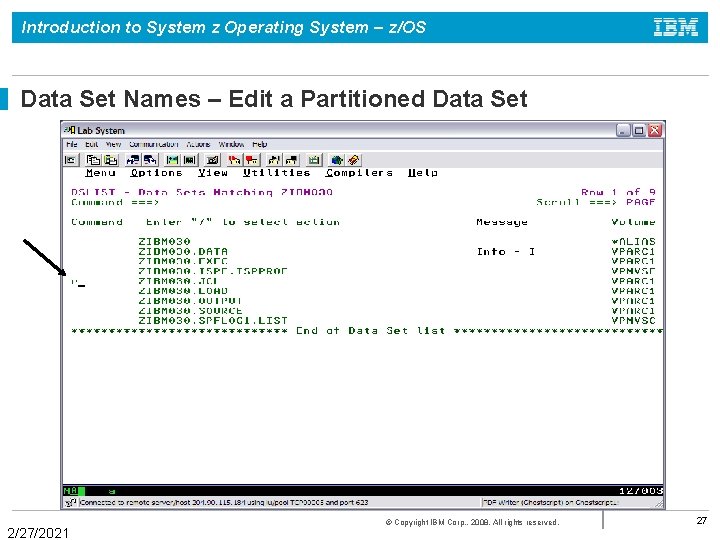Viewport: 720px width, 540px height.
Task: Click the "Row 1 of 9" indicator
Action: tap(618, 192)
